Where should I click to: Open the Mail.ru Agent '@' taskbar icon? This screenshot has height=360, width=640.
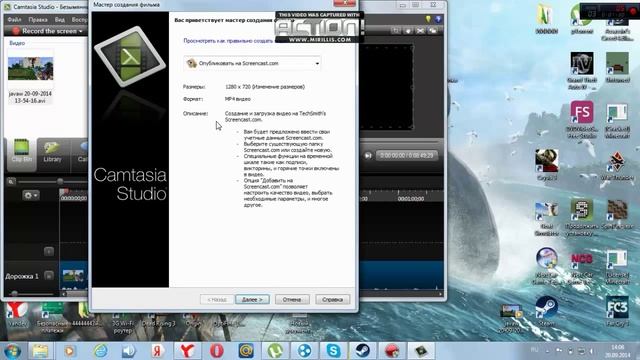click(246, 351)
